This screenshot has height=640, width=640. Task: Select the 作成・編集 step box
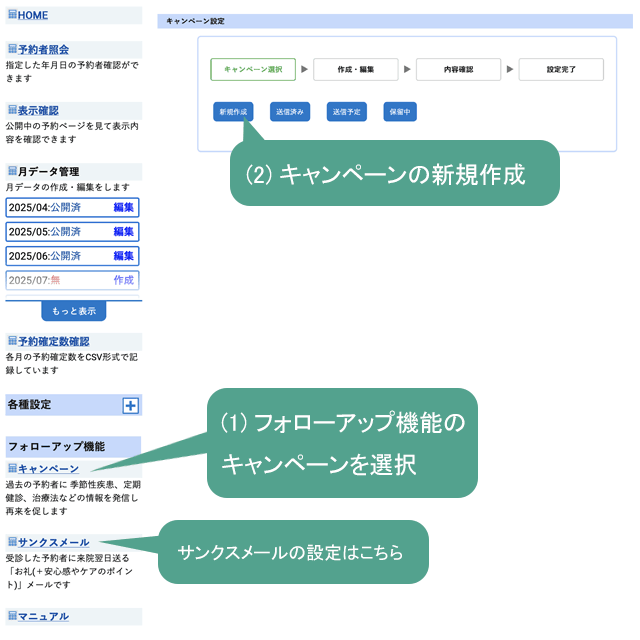click(x=356, y=69)
